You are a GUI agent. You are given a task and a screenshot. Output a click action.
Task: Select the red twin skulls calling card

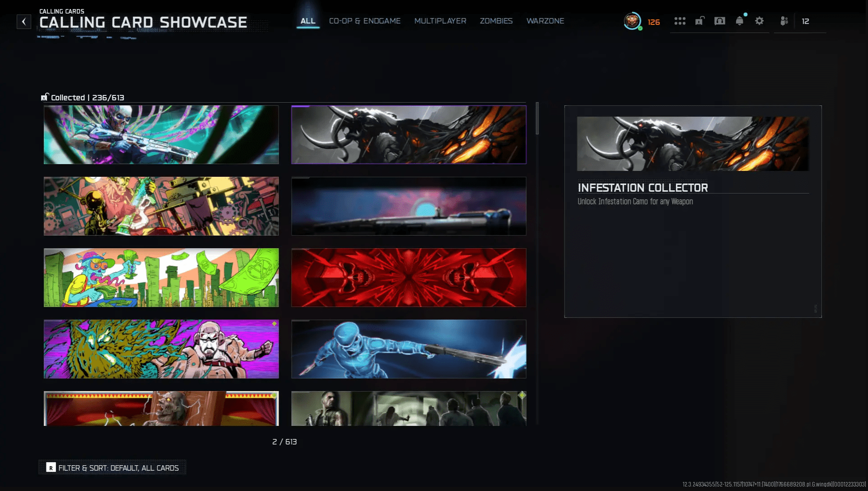point(409,278)
